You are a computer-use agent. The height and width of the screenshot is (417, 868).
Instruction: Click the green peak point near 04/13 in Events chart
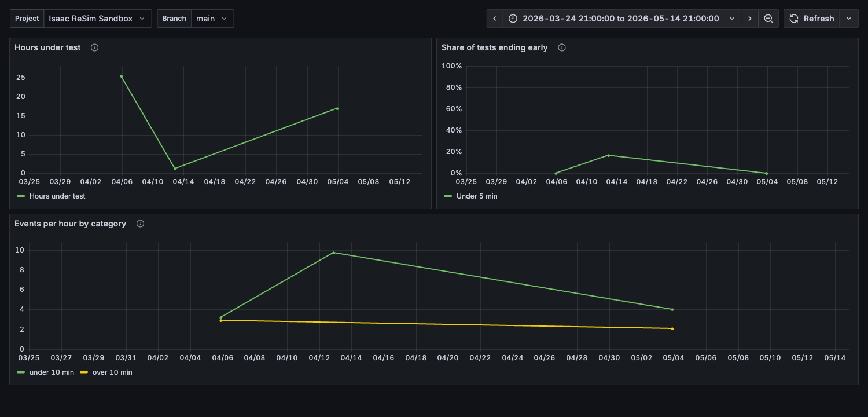click(333, 253)
